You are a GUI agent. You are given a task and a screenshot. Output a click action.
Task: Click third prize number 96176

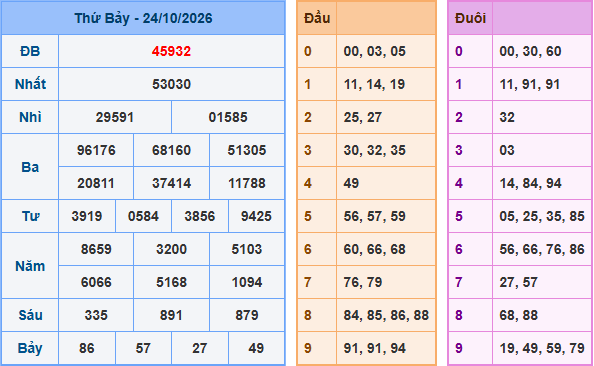click(96, 150)
